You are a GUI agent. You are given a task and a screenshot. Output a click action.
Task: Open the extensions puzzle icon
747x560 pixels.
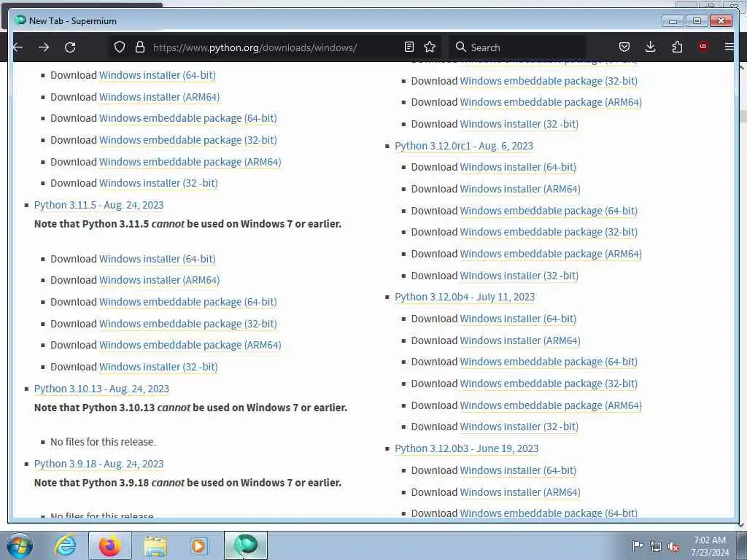[x=677, y=47]
